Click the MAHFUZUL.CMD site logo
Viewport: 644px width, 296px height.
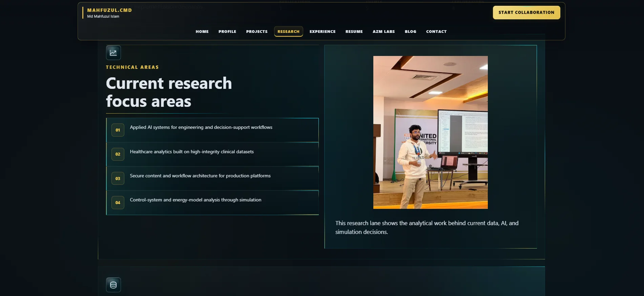pyautogui.click(x=109, y=10)
